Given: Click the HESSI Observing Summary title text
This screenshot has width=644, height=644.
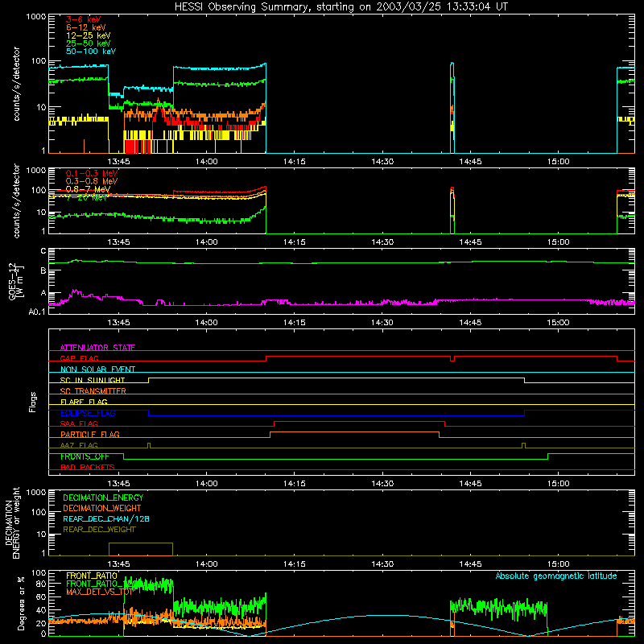Looking at the screenshot, I should tap(341, 7).
